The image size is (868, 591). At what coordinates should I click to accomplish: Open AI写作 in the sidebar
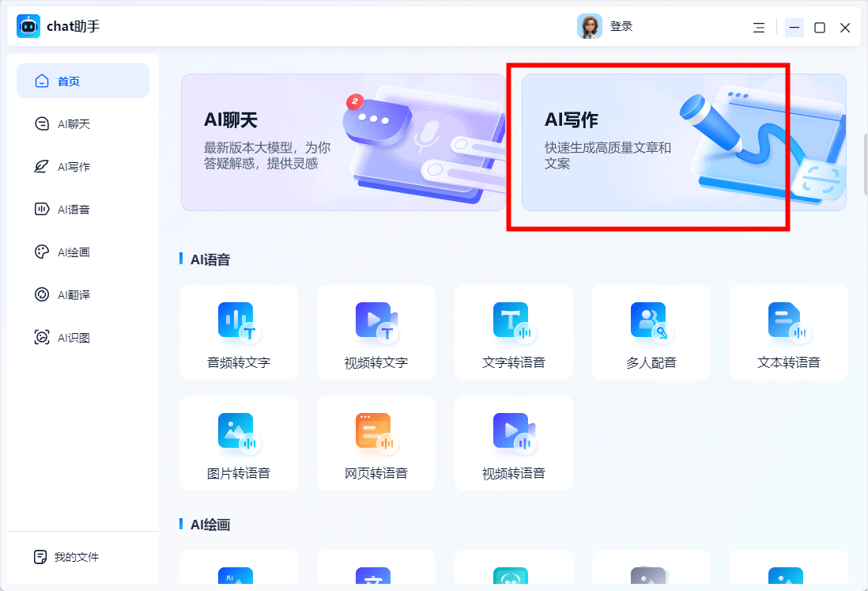coord(83,166)
